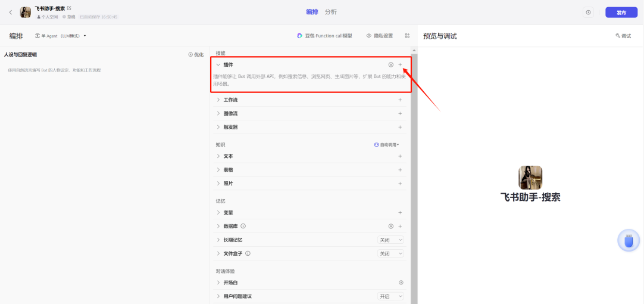Collapse the 插件 section chevron
The image size is (644, 304).
[x=218, y=64]
